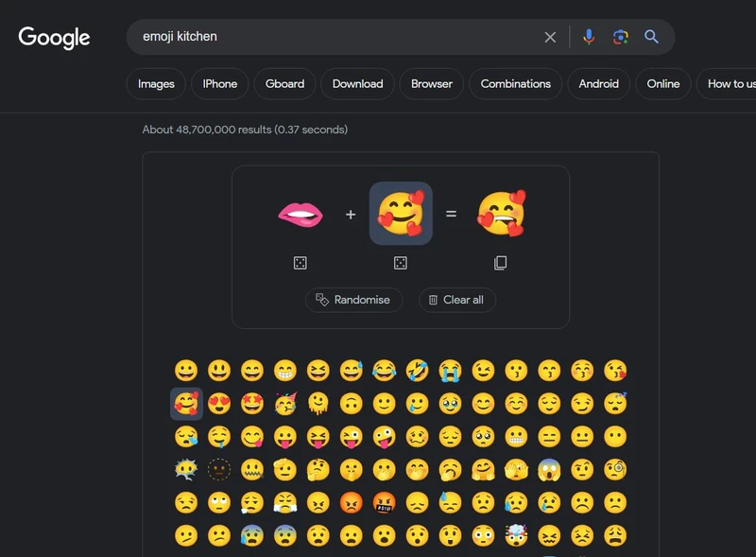Clear the search query using the X icon
Image resolution: width=756 pixels, height=557 pixels.
tap(551, 37)
